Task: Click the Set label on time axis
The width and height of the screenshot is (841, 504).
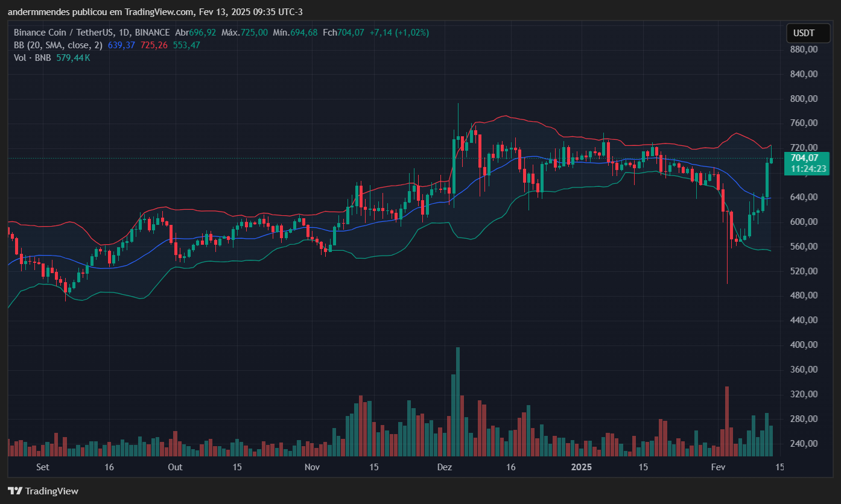Action: point(42,467)
